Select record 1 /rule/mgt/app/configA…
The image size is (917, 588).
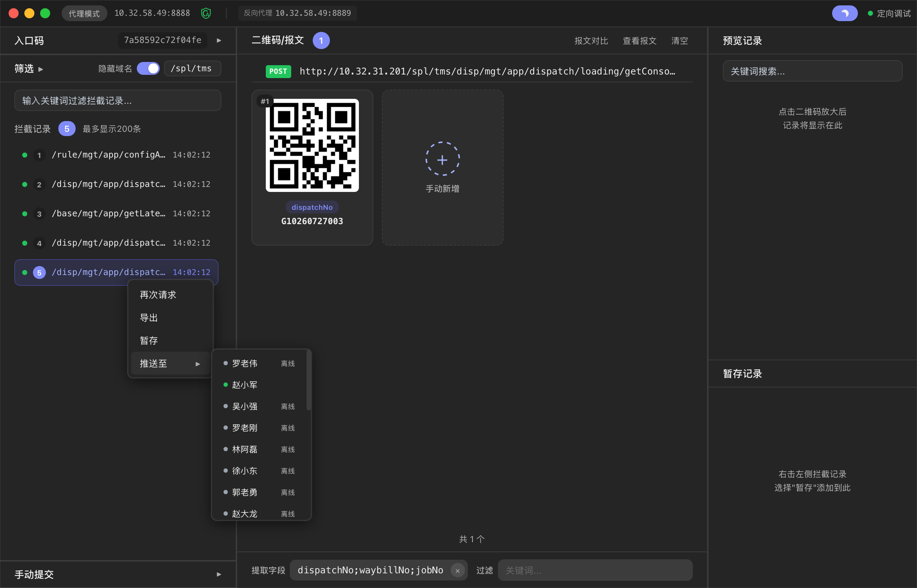(x=116, y=155)
